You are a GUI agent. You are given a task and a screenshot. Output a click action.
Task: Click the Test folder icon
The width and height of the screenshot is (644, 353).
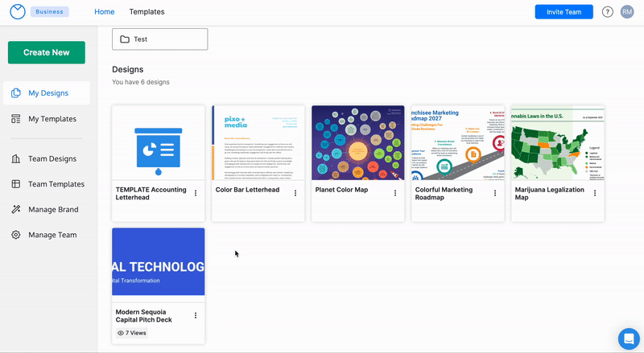(125, 39)
